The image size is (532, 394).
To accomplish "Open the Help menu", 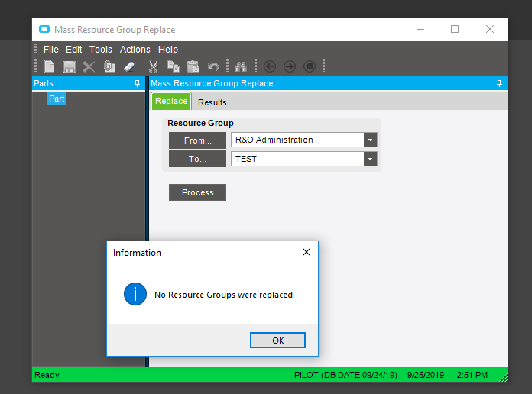I will pyautogui.click(x=168, y=50).
